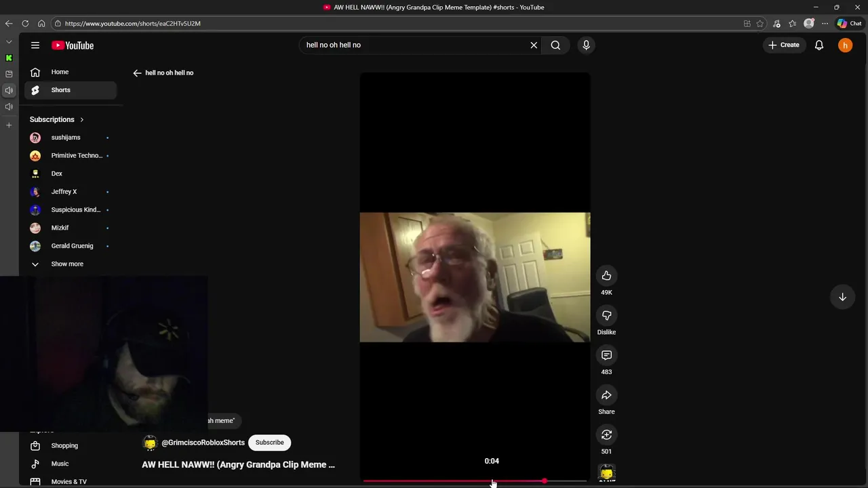Switch to the lower speaker-icon tab
This screenshot has height=488, width=868.
coord(9,107)
